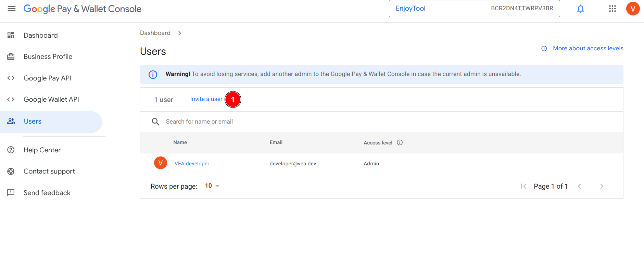Open Google Wallet API section
644x266 pixels.
tap(51, 99)
